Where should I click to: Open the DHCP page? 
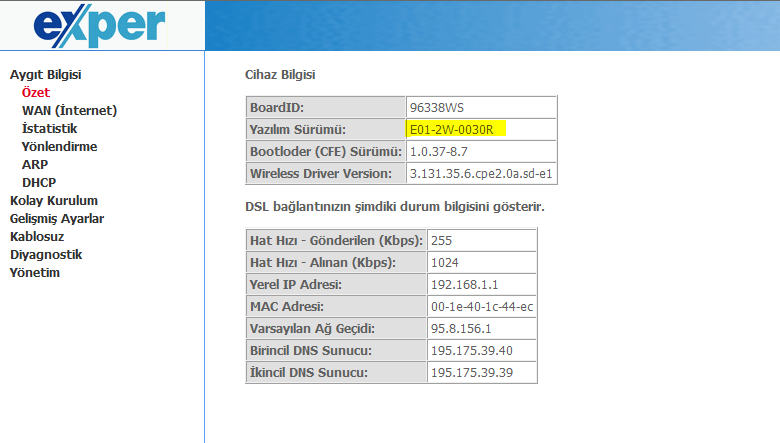[39, 182]
